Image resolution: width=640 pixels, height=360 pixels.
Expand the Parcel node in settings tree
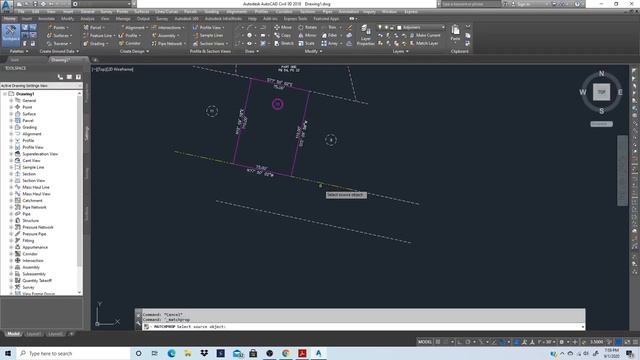pos(11,120)
